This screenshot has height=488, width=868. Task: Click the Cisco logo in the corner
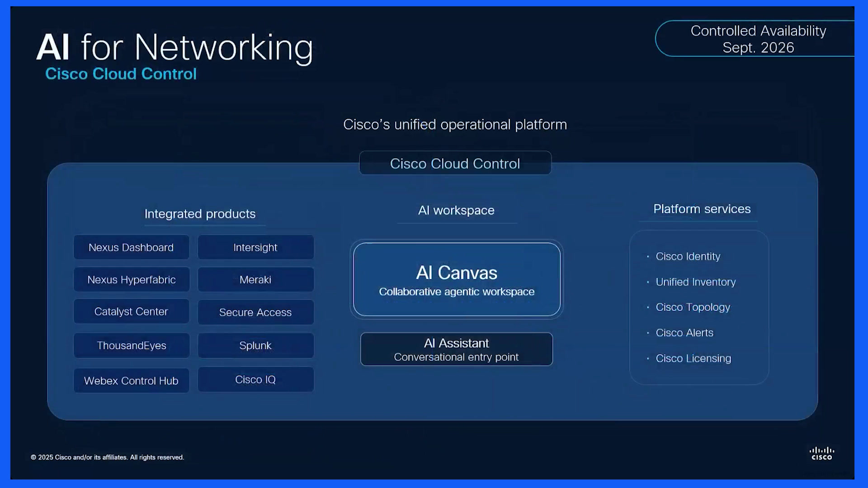pyautogui.click(x=821, y=453)
